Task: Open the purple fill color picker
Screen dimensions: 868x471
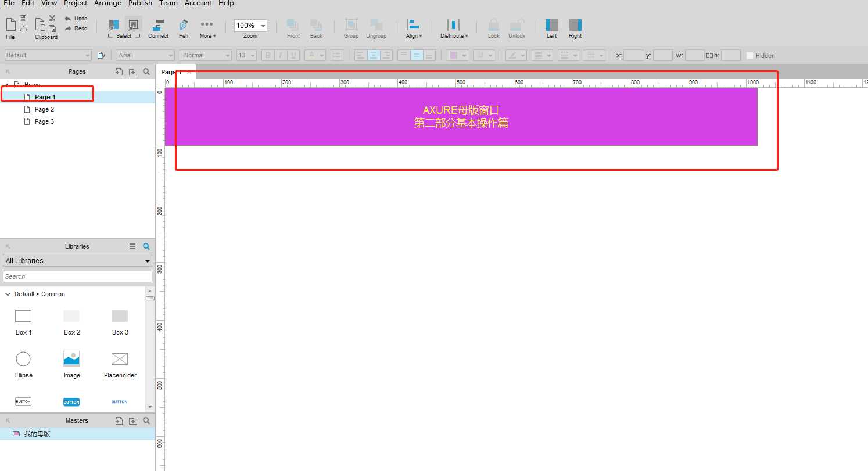Action: (x=457, y=56)
